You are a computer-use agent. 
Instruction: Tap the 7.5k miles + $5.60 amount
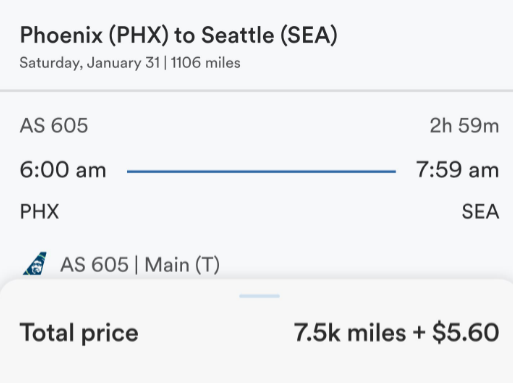(396, 333)
